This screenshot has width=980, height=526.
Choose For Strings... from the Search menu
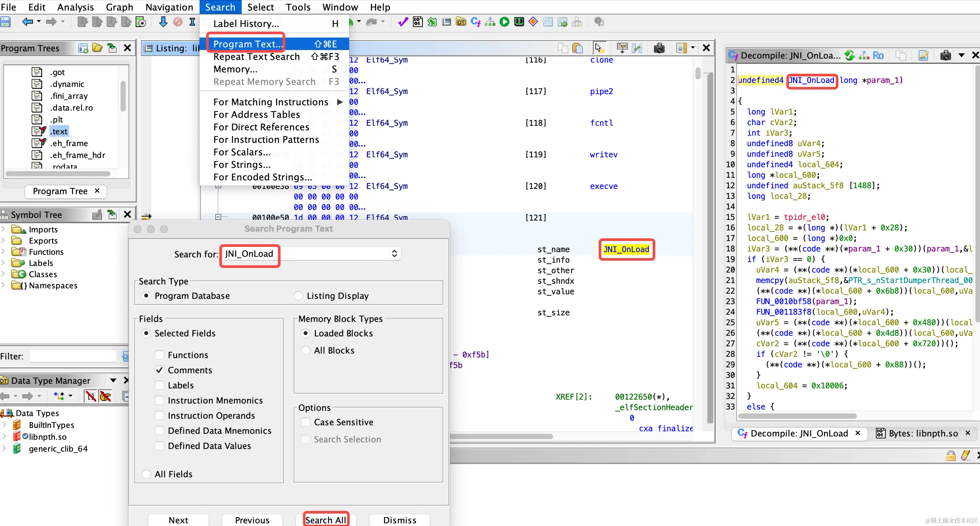[x=274, y=165]
